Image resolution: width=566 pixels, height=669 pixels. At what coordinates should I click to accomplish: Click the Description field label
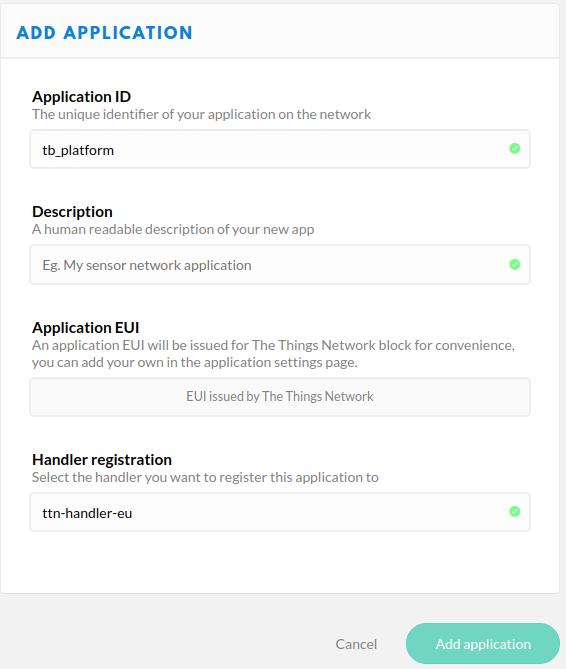click(x=73, y=212)
